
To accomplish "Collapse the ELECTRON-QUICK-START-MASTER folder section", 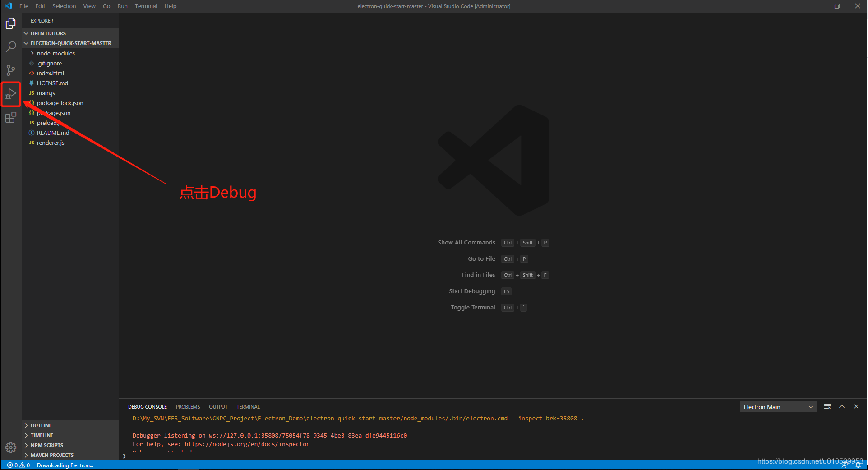I will tap(70, 43).
